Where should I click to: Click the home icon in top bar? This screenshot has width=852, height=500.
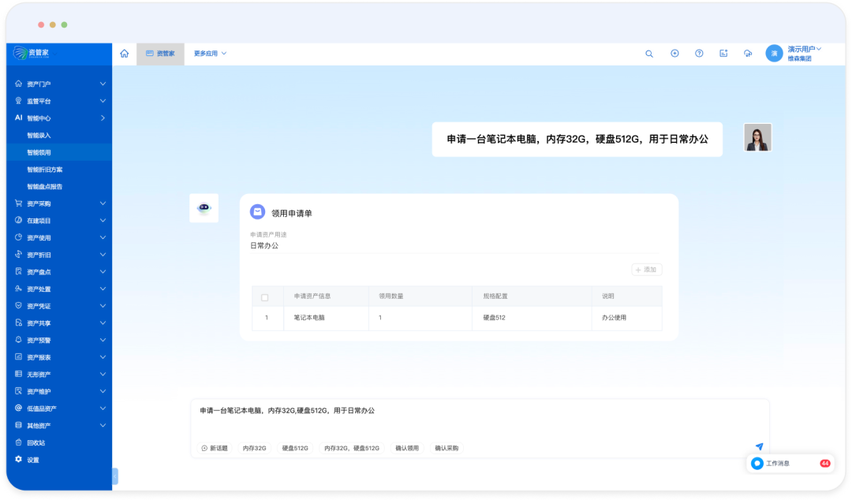click(x=124, y=53)
